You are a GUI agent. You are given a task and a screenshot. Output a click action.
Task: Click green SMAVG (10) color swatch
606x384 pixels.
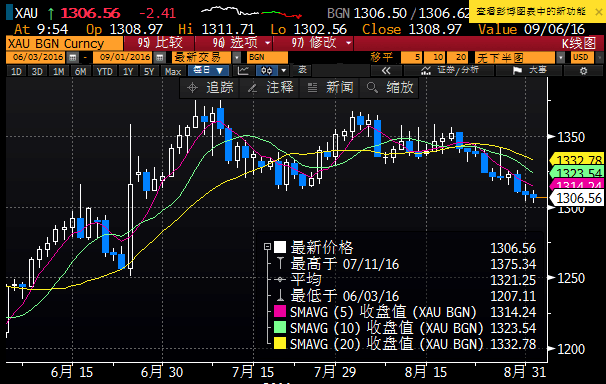click(x=280, y=327)
